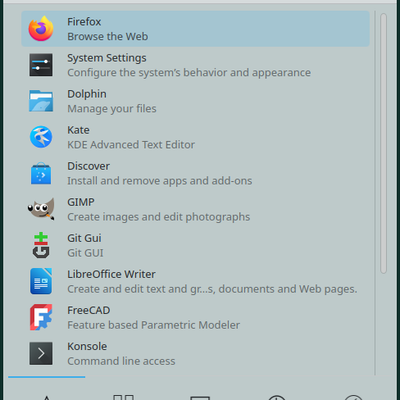Click the favorites list vertical scrollbar

(383, 143)
